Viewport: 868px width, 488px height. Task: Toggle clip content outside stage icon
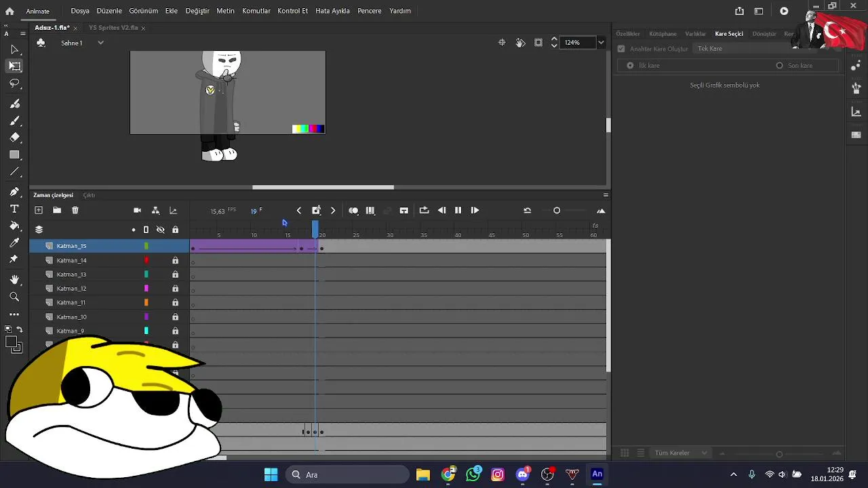click(x=538, y=43)
